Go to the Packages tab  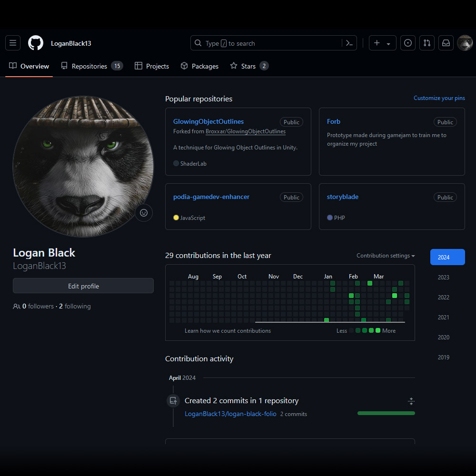pos(199,66)
